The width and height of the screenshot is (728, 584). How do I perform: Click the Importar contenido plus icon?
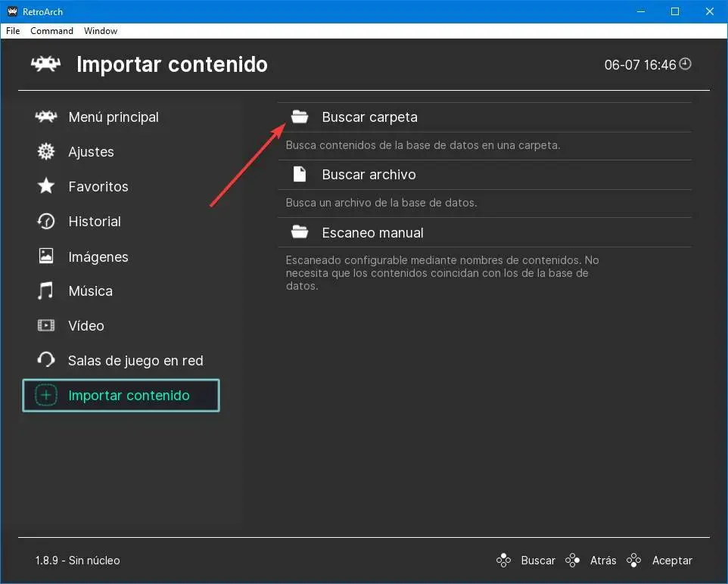click(46, 395)
